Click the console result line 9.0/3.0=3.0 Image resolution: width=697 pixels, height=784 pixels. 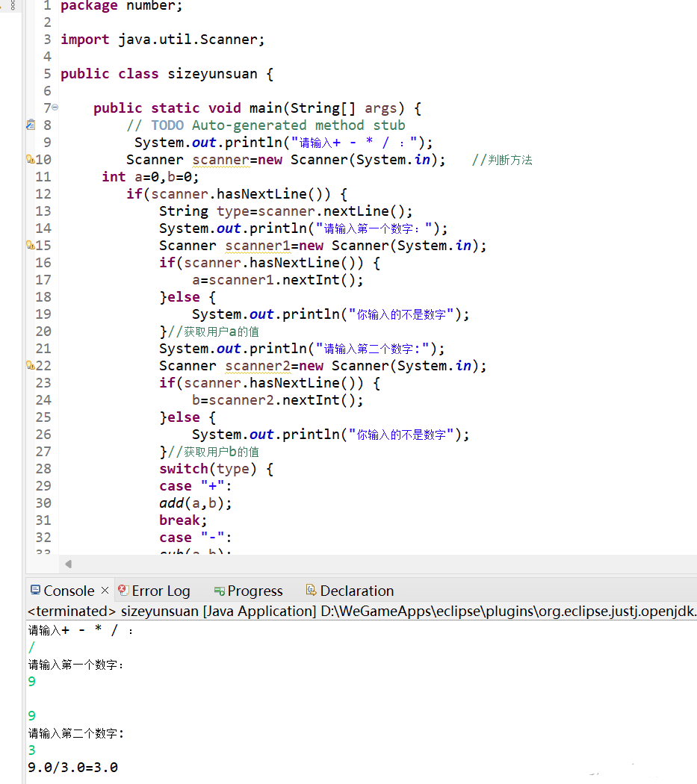pos(72,767)
